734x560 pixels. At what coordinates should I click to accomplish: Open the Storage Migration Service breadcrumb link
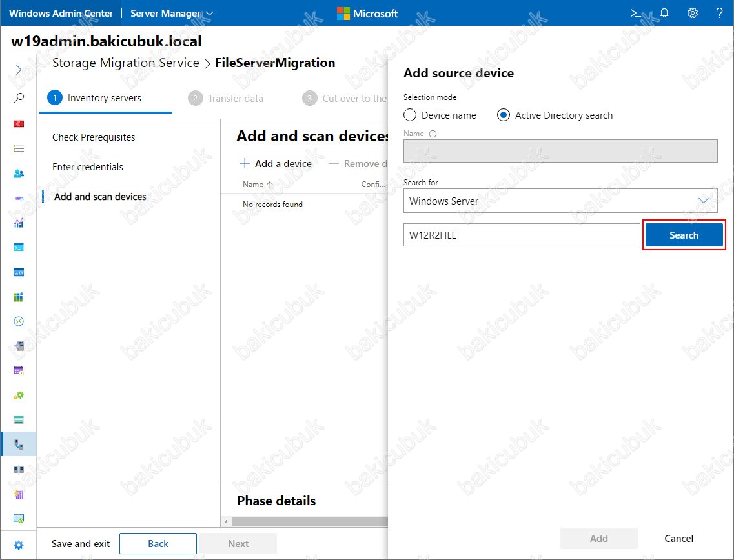point(125,63)
